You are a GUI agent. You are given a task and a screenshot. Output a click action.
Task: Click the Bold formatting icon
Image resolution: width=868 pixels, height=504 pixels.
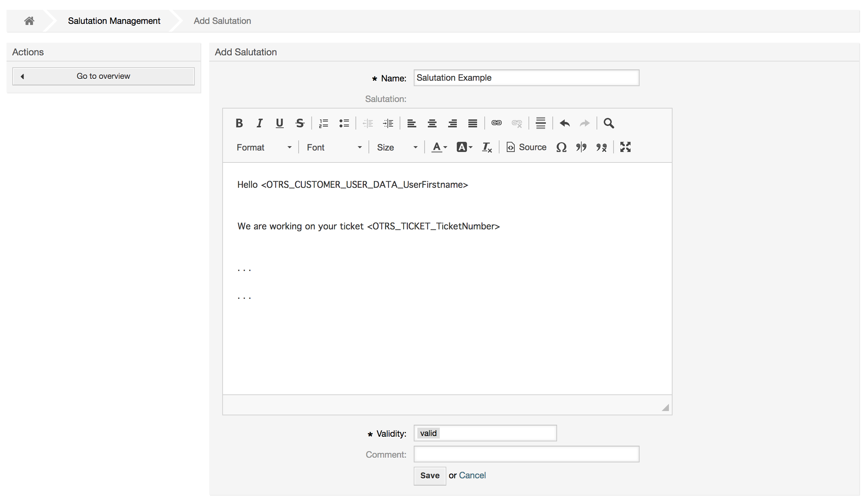(239, 123)
